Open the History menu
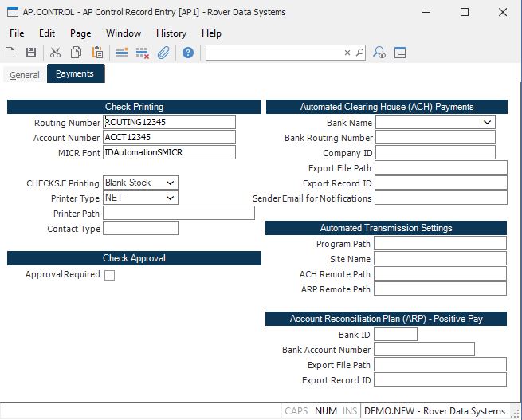 [171, 33]
